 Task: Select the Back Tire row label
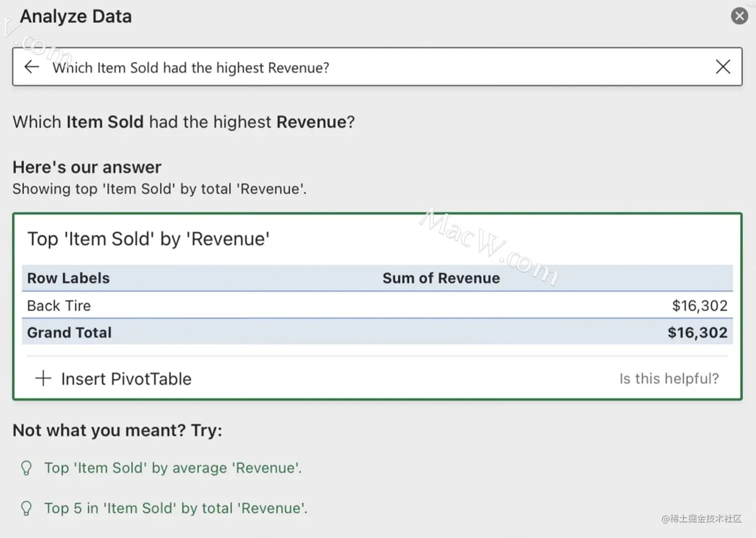pos(59,306)
